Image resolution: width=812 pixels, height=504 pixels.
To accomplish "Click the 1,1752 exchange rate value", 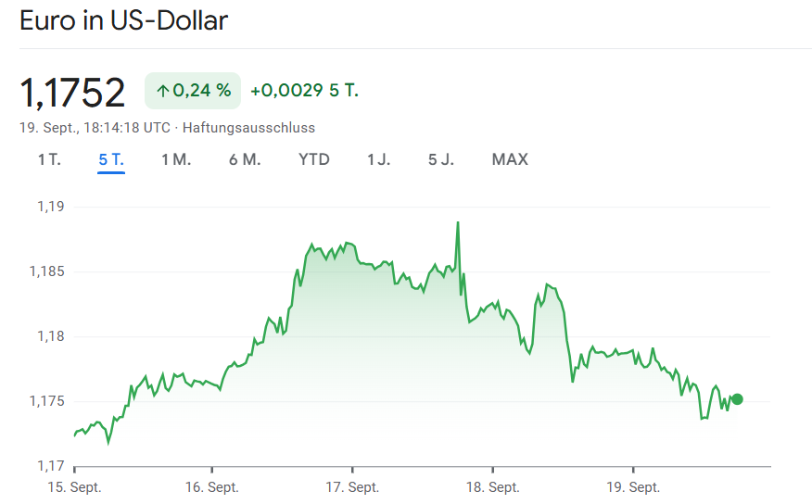I will (72, 93).
